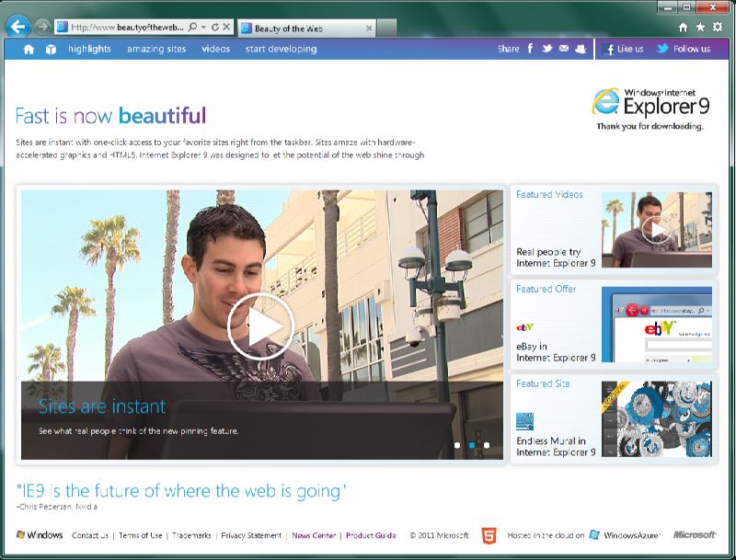Select the second carousel slide dot
736x560 pixels.
[x=472, y=445]
